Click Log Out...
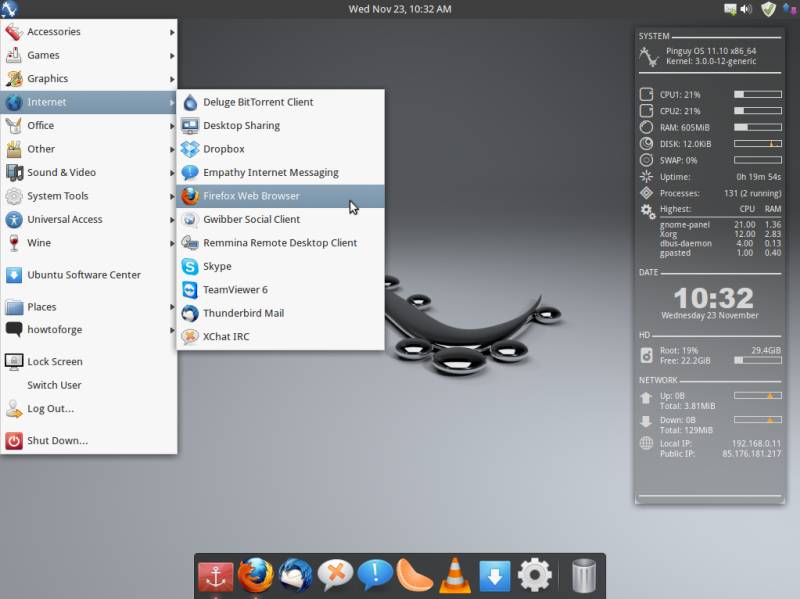Image resolution: width=800 pixels, height=599 pixels. (x=89, y=408)
